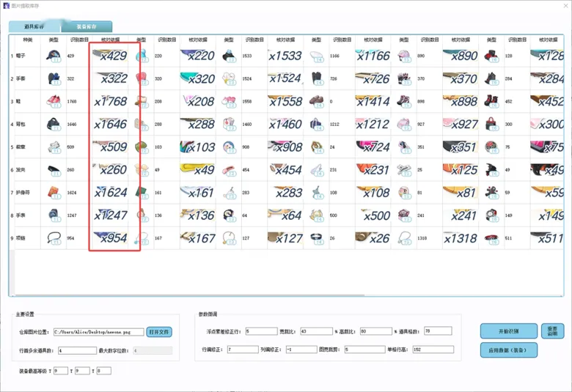
Task: Click the 护身符 row label
Action: (22, 193)
